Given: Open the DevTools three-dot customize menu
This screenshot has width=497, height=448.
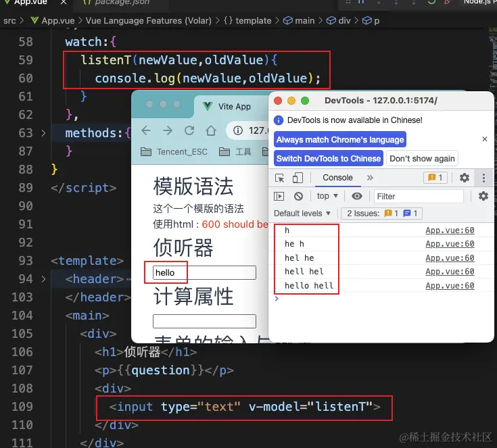Looking at the screenshot, I should coord(483,178).
